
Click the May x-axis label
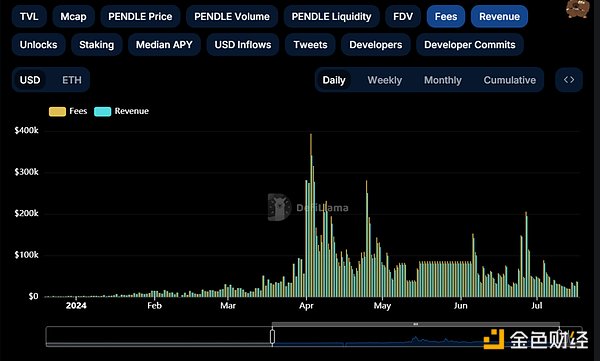pos(382,305)
